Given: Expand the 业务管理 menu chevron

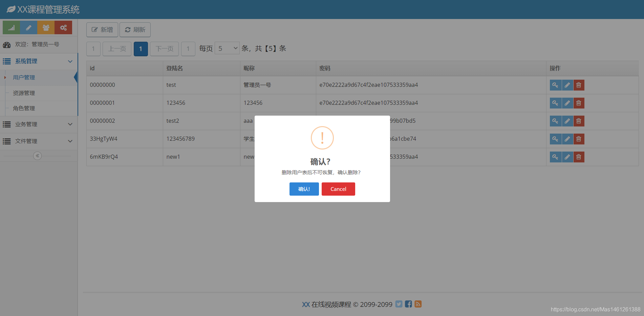Looking at the screenshot, I should pyautogui.click(x=70, y=124).
